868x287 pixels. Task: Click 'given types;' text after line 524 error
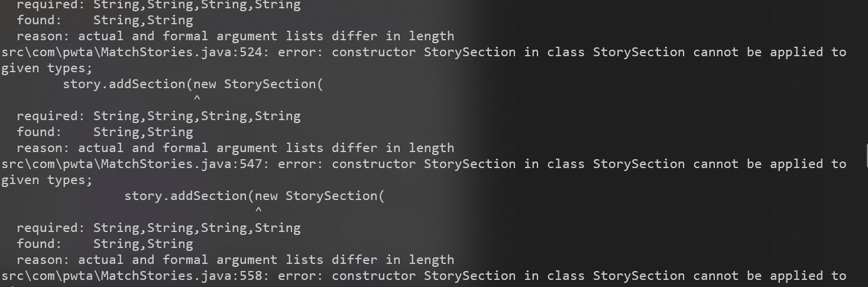pos(47,68)
